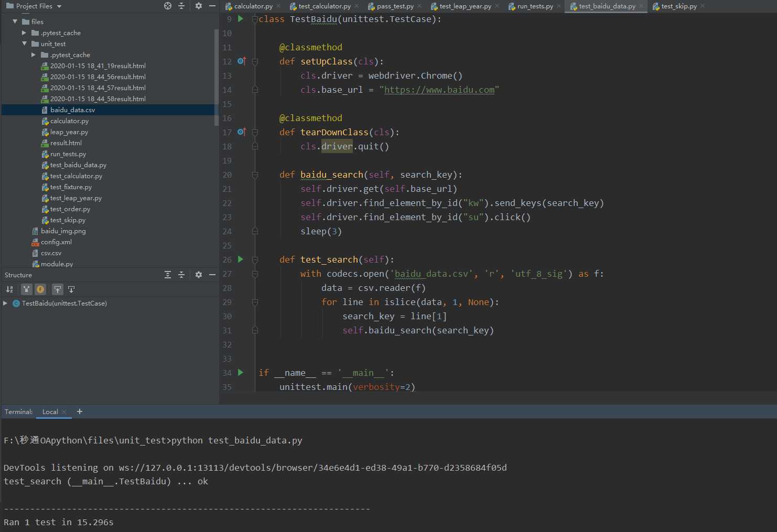Click override marker beside setUpClass
Image resolution: width=777 pixels, height=532 pixels.
[241, 61]
